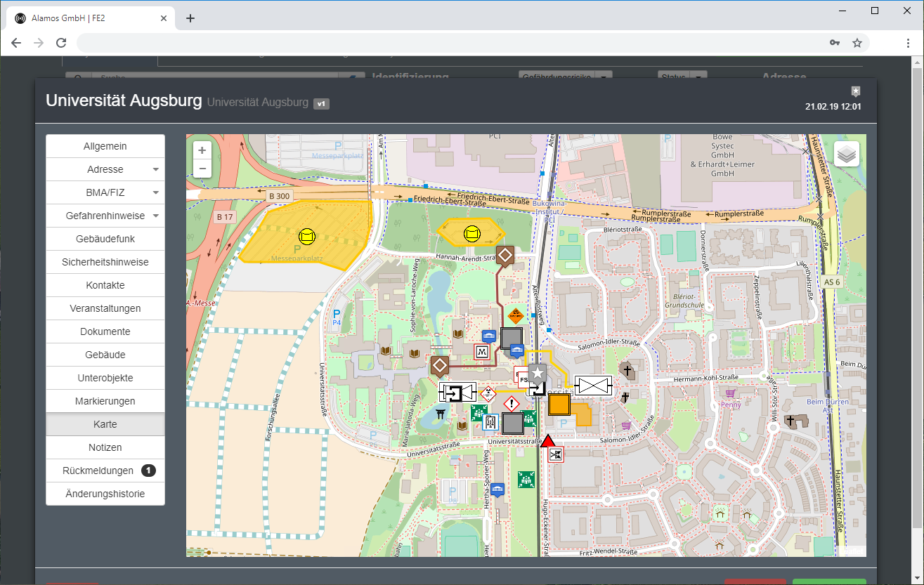924x585 pixels.
Task: Click the red-bordered M sign on the map
Action: pos(482,351)
